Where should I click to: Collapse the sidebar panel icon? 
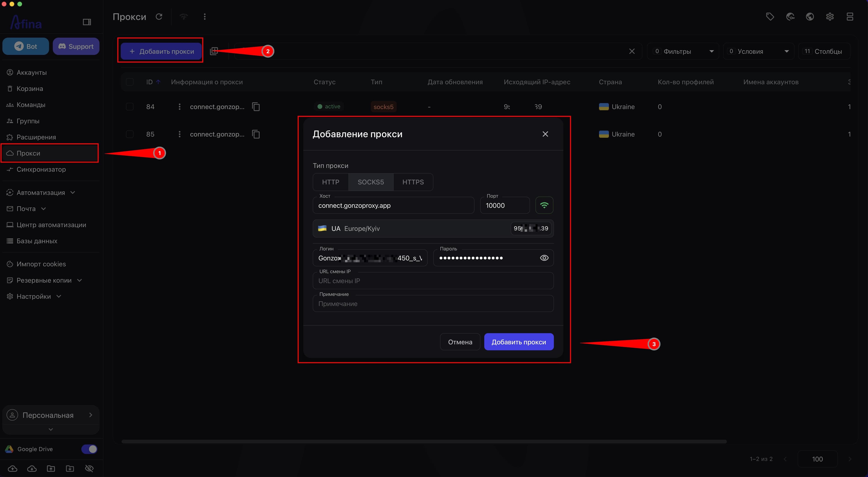[87, 22]
